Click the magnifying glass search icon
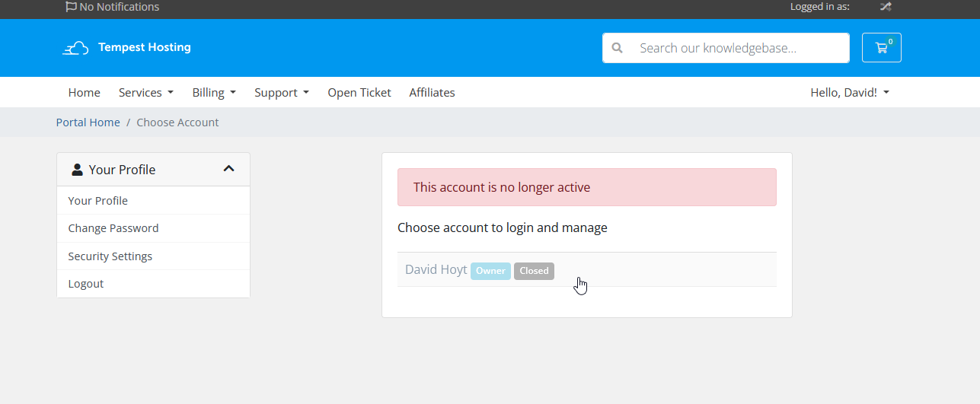 (x=618, y=48)
